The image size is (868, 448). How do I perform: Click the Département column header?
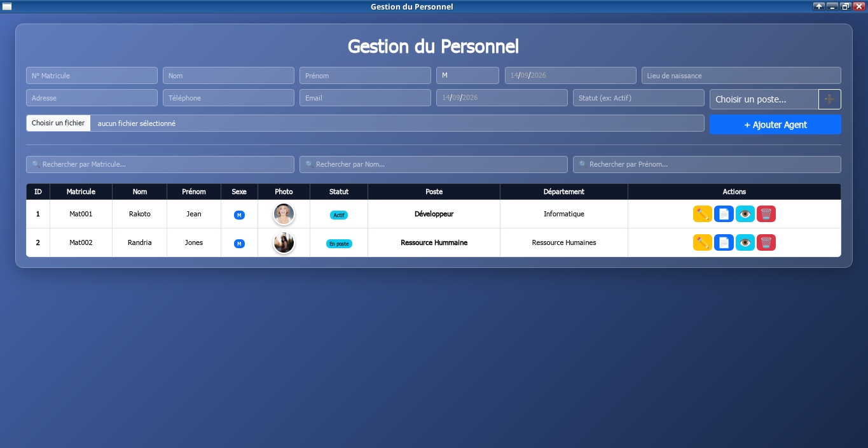click(564, 192)
